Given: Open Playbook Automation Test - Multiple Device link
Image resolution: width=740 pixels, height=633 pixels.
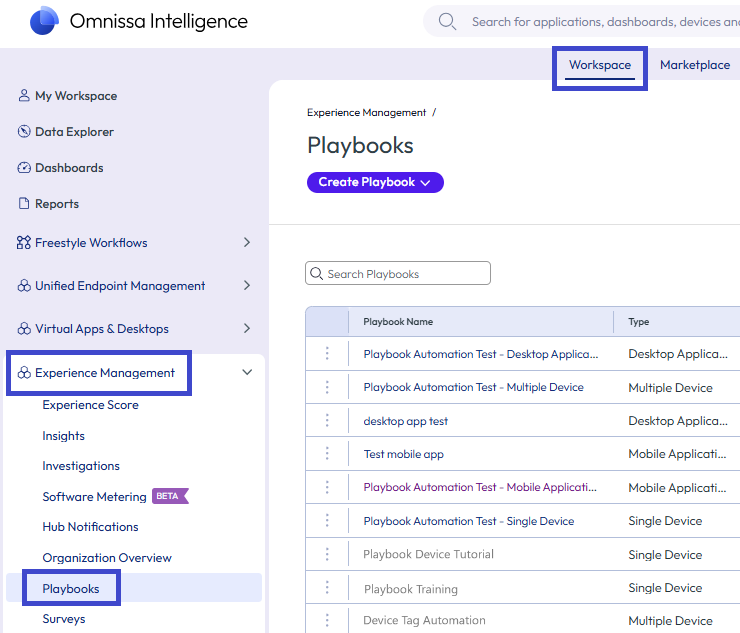Looking at the screenshot, I should point(473,387).
